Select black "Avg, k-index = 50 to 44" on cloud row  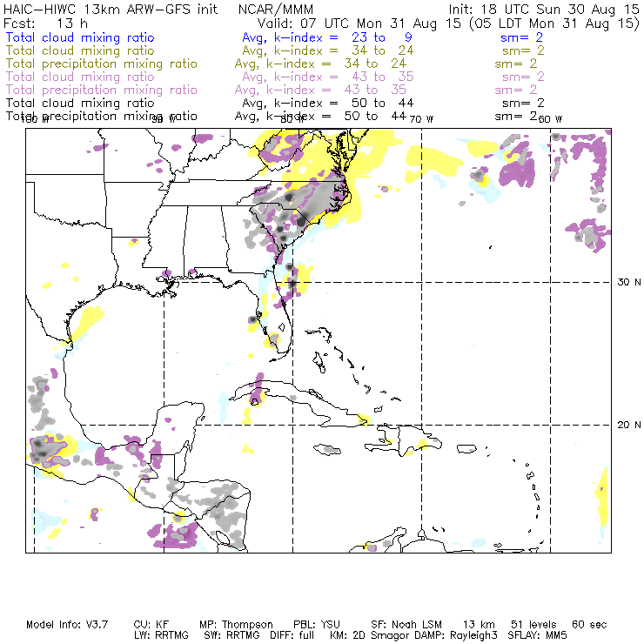328,103
